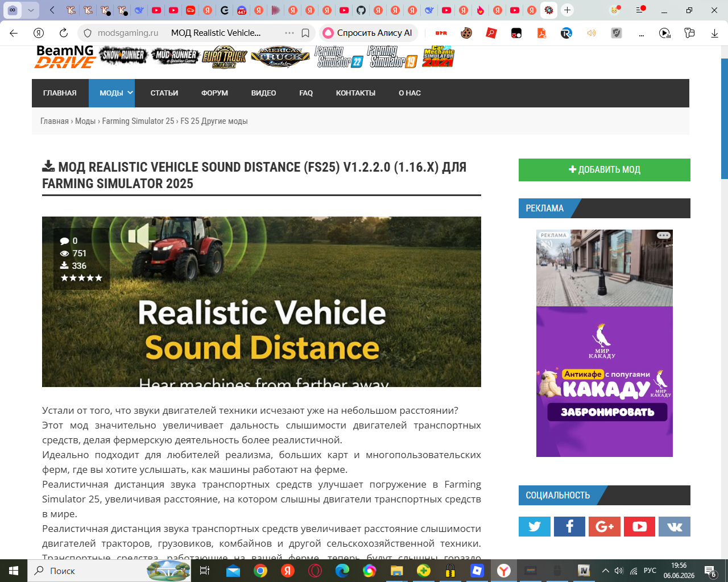Open О НАС navigation item
728x582 pixels.
pyautogui.click(x=409, y=93)
